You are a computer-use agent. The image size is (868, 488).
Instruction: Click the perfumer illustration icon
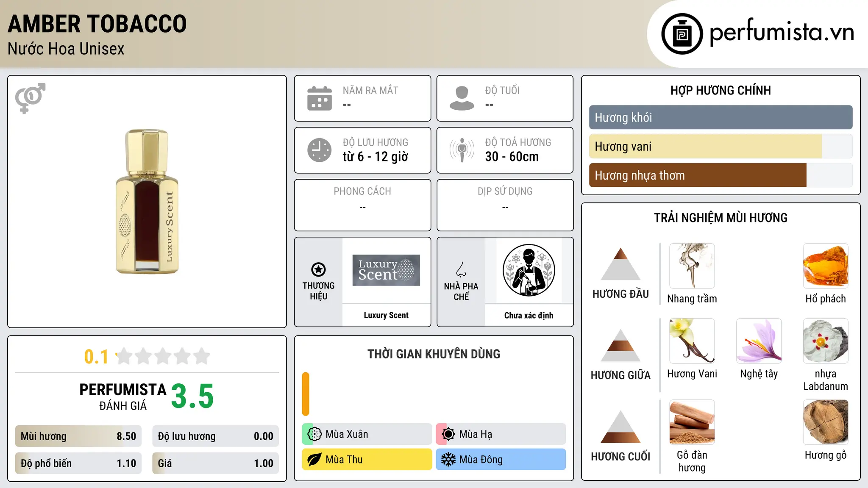click(x=529, y=270)
